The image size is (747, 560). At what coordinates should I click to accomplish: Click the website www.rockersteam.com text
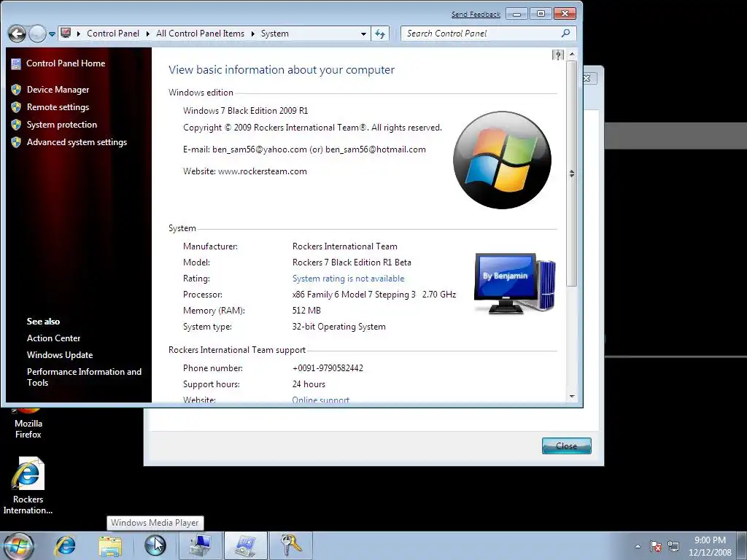point(263,171)
